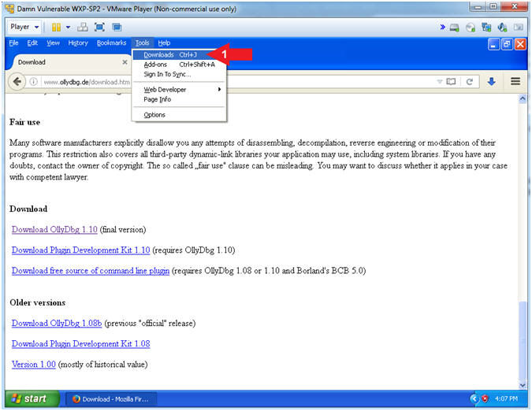This screenshot has height=411, width=532.
Task: Open URL history dropdown arrow
Action: [x=439, y=82]
